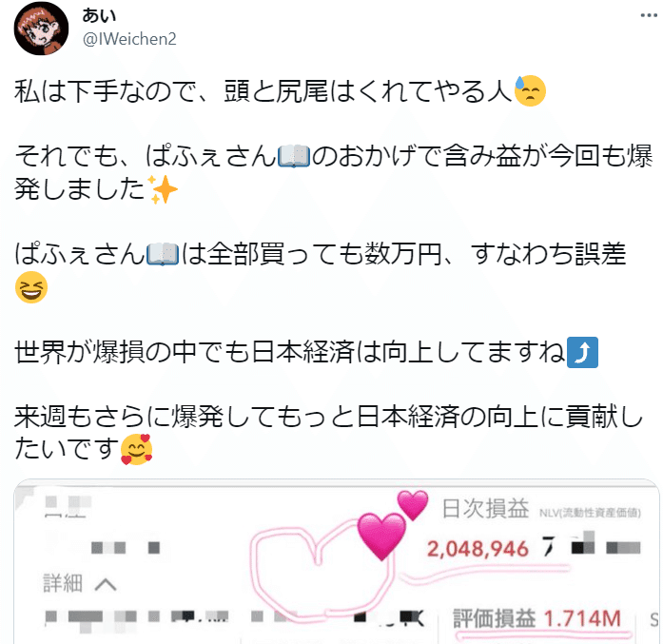Click the あい profile avatar picture

(x=41, y=29)
